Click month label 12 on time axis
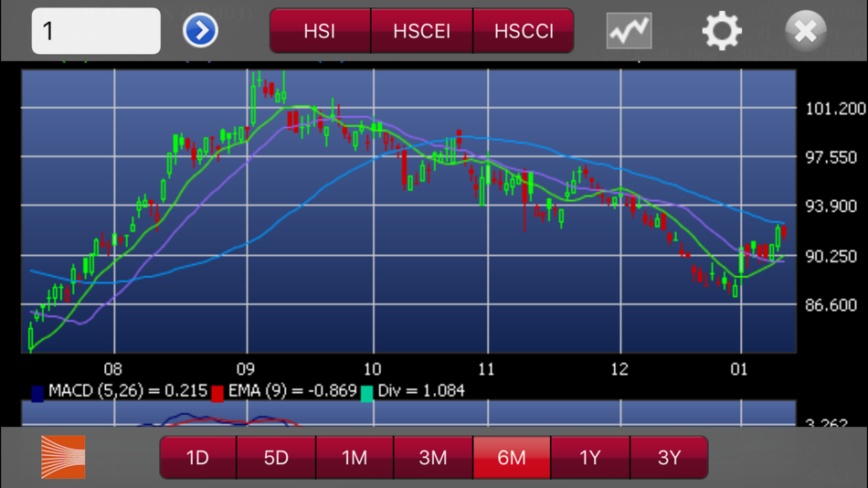 click(x=619, y=369)
